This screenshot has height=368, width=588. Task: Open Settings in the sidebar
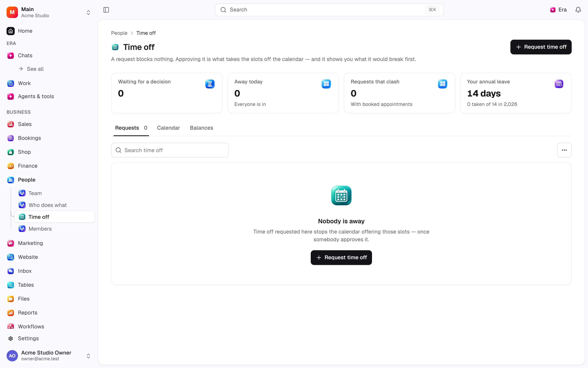tap(28, 338)
